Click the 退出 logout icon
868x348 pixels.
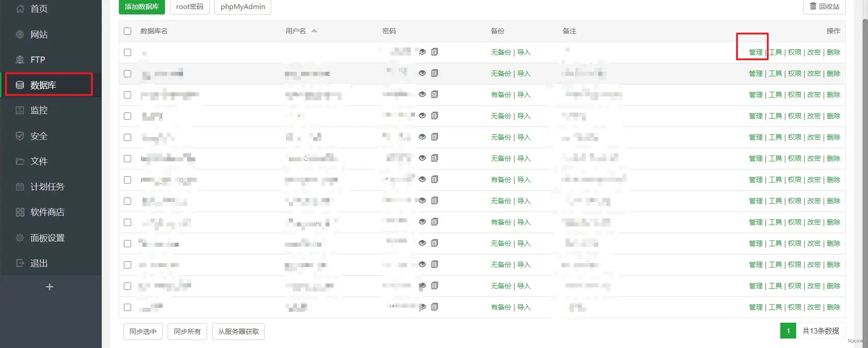coord(20,263)
